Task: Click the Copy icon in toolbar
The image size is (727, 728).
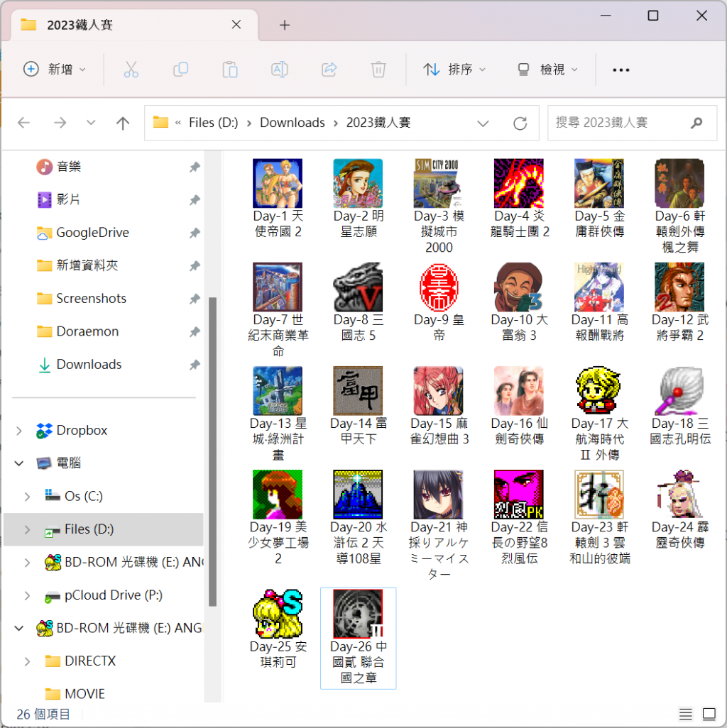Action: (x=180, y=70)
